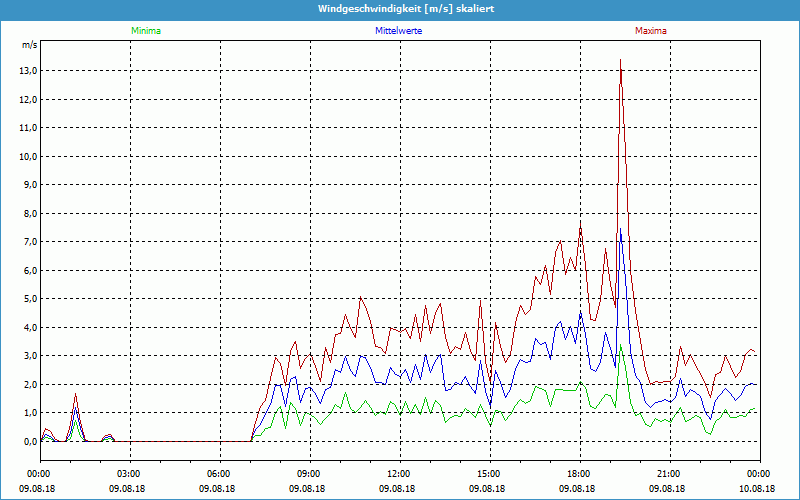Click the '10,0' y-axis value
Image resolution: width=800 pixels, height=500 pixels.
29,157
